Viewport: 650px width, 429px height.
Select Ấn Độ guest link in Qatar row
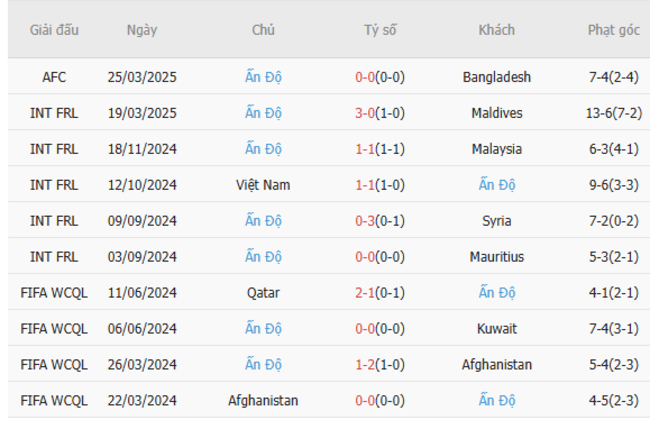(x=497, y=293)
